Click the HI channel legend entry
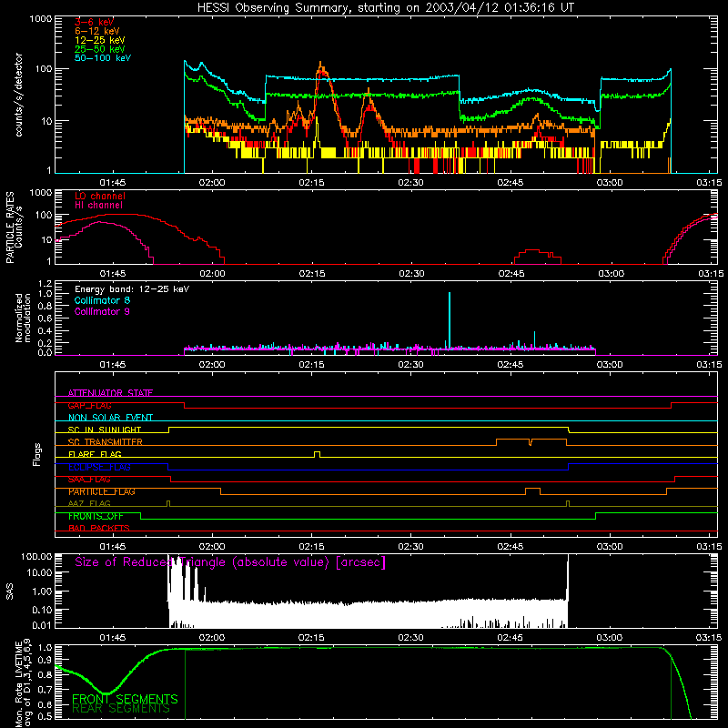This screenshot has width=728, height=728. pyautogui.click(x=98, y=206)
